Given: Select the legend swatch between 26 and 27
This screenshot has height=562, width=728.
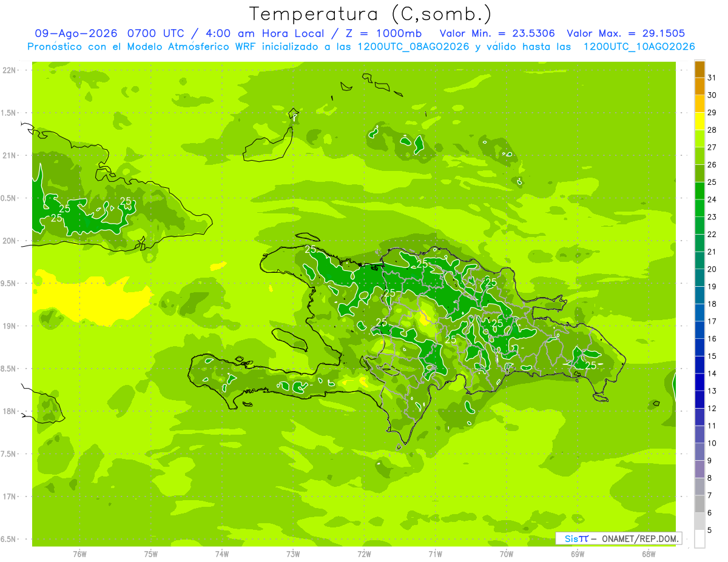Looking at the screenshot, I should pyautogui.click(x=699, y=156).
